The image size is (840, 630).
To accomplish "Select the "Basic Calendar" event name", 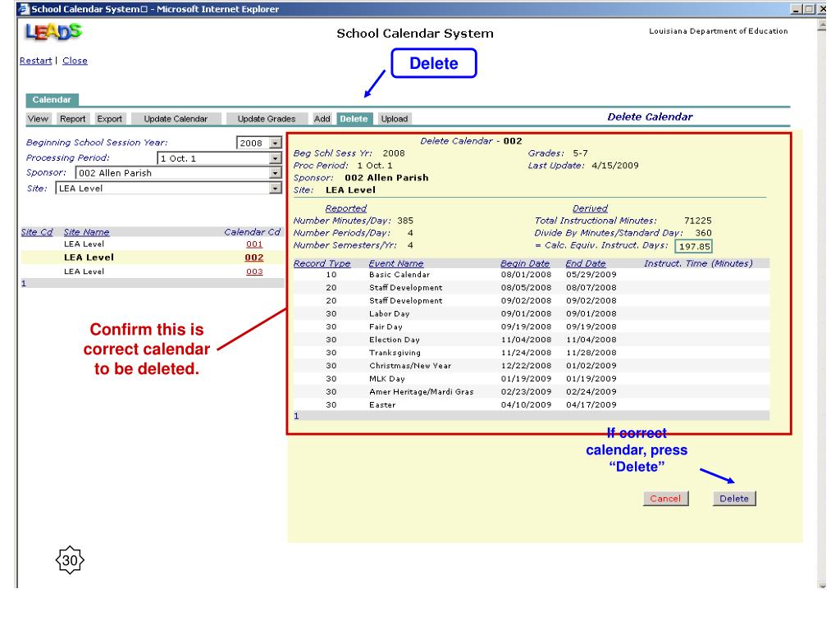I will click(x=399, y=275).
